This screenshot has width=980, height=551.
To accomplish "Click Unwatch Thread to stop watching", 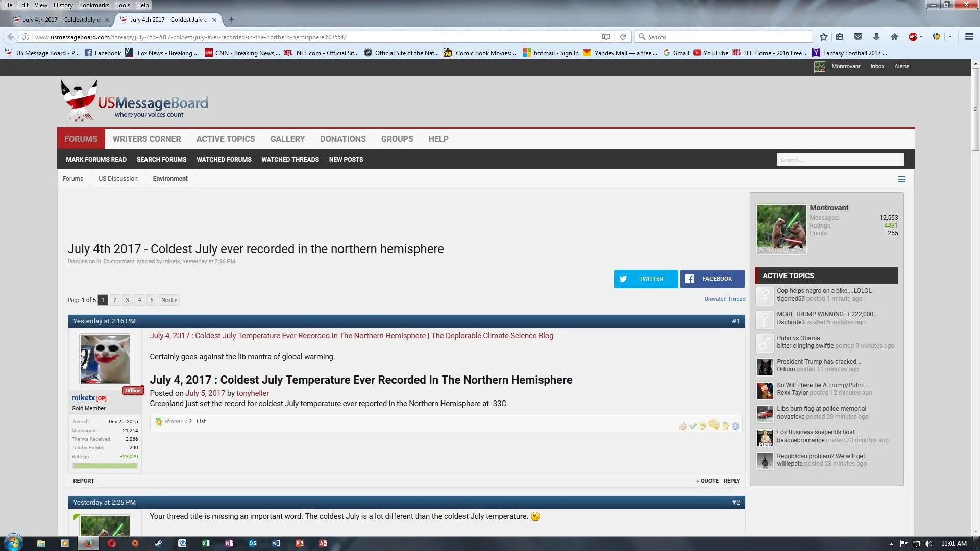I will pos(724,299).
